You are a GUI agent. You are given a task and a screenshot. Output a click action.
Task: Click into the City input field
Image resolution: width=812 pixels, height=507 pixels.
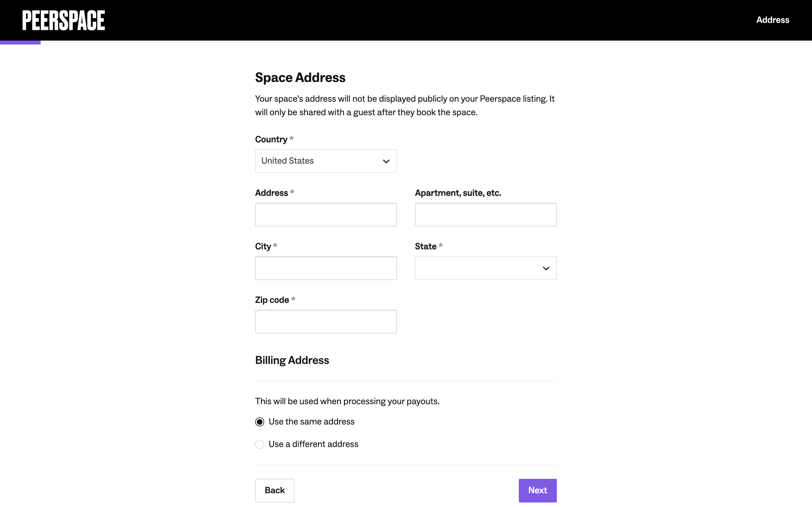325,268
